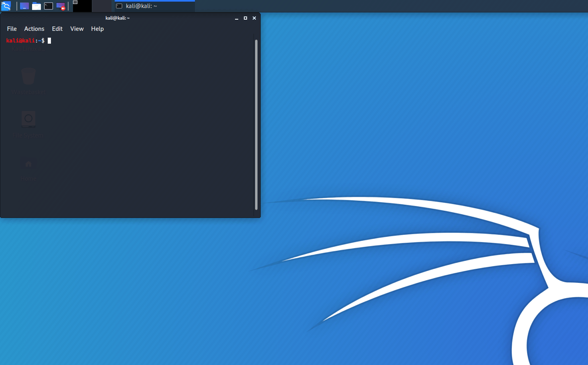Launch the terminal emulator from the panel
Image resolution: width=588 pixels, height=365 pixels.
[49, 6]
